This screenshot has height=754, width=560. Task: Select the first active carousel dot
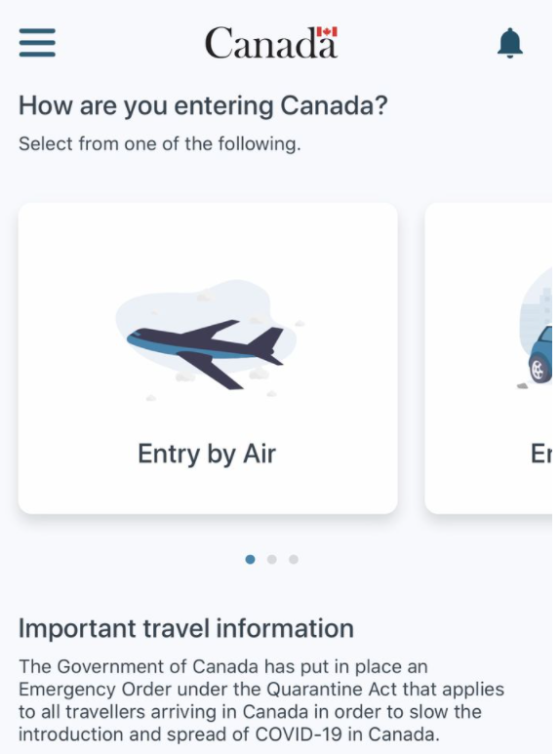pyautogui.click(x=250, y=559)
